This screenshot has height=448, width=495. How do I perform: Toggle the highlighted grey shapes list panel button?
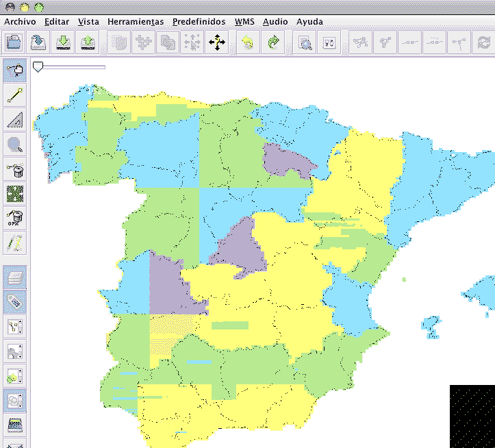[15, 400]
